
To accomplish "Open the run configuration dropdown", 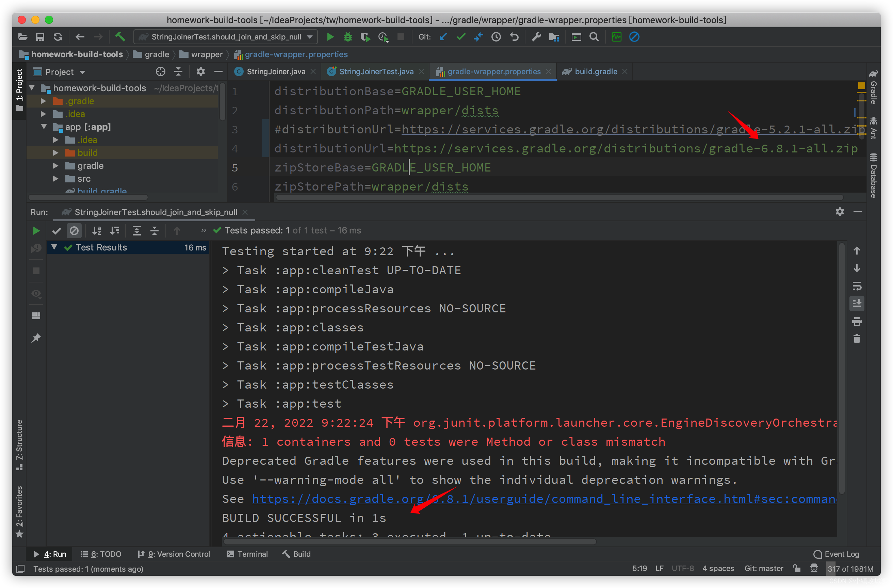I will (x=226, y=37).
